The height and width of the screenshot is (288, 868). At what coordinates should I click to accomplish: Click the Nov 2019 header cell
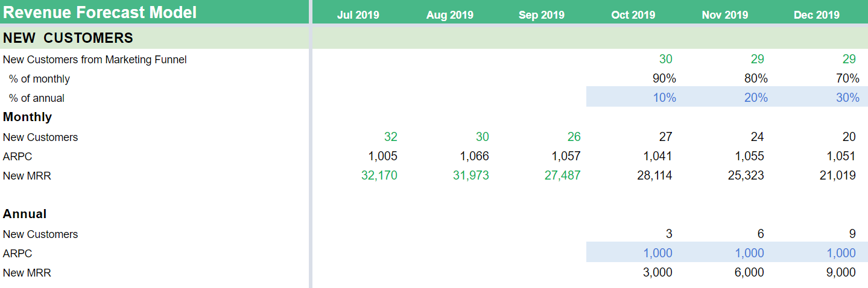[724, 15]
